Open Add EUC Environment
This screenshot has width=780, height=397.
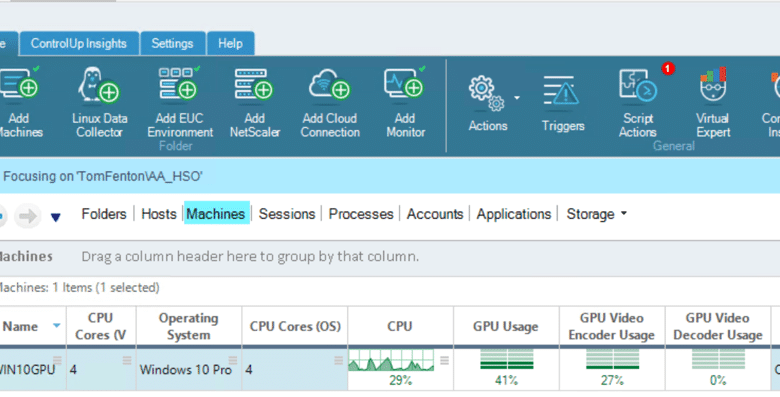click(180, 102)
